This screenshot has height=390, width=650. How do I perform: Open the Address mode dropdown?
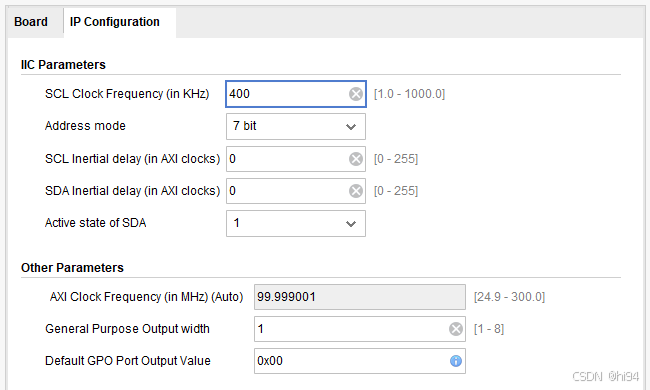[x=296, y=126]
